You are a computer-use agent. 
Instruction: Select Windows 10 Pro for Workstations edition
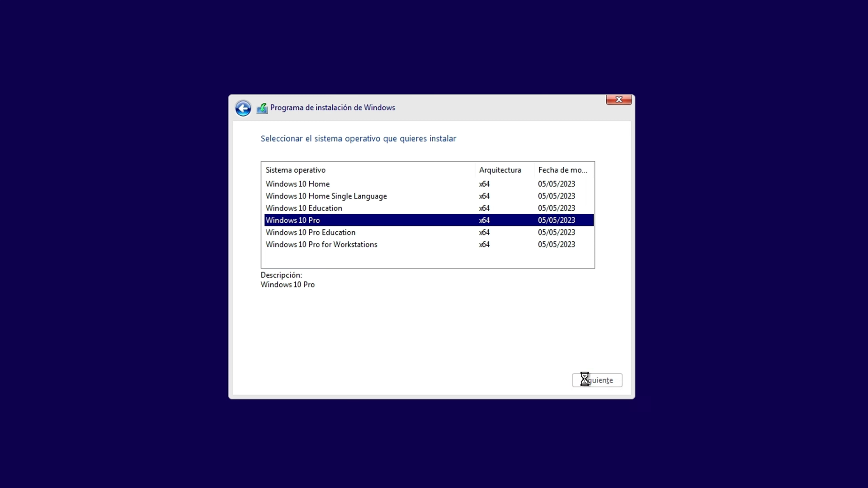click(x=321, y=244)
